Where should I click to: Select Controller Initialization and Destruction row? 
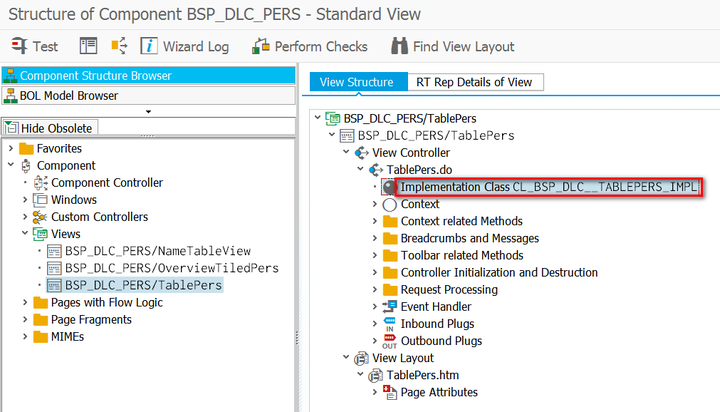tap(499, 272)
